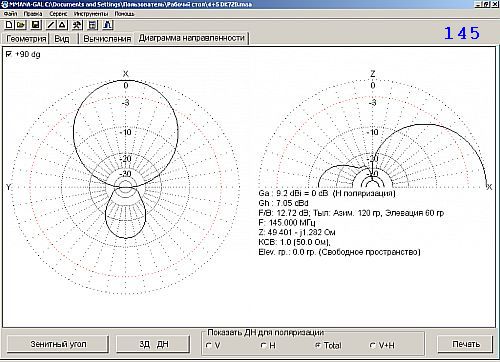This screenshot has height=362, width=500.
Task: Open the Инструменты menu
Action: click(x=91, y=14)
